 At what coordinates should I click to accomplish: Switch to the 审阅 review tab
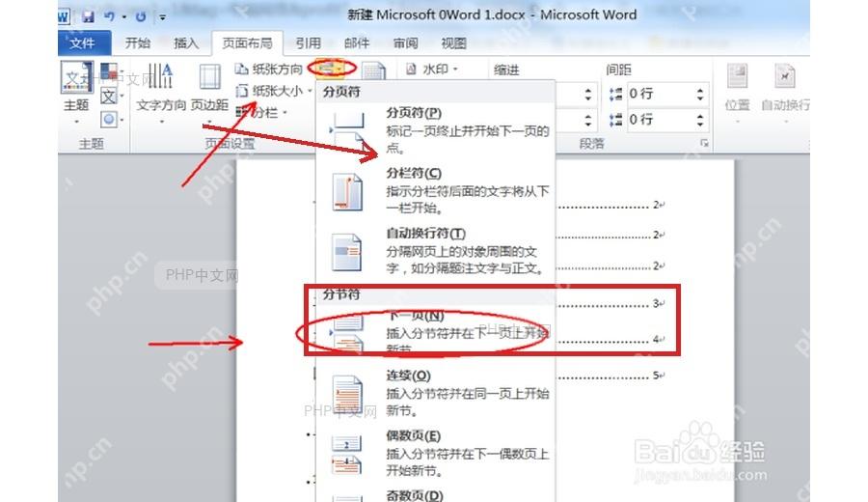pos(406,43)
